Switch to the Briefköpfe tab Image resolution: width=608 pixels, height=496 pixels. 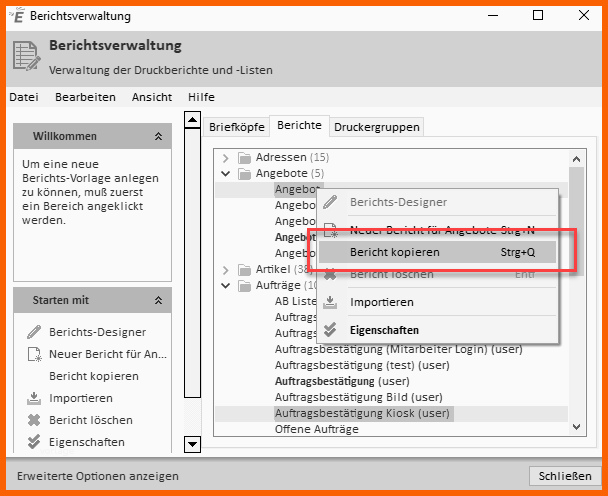coord(235,127)
